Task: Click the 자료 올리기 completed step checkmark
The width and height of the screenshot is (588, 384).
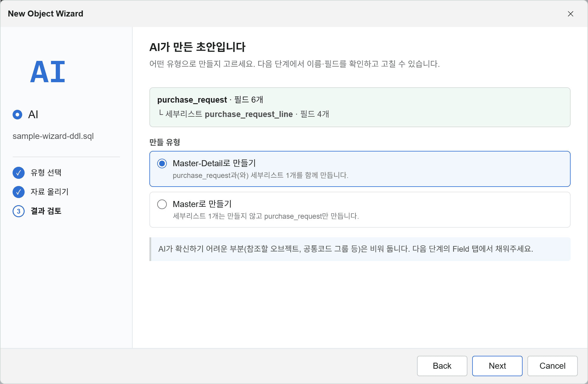Action: [x=19, y=192]
